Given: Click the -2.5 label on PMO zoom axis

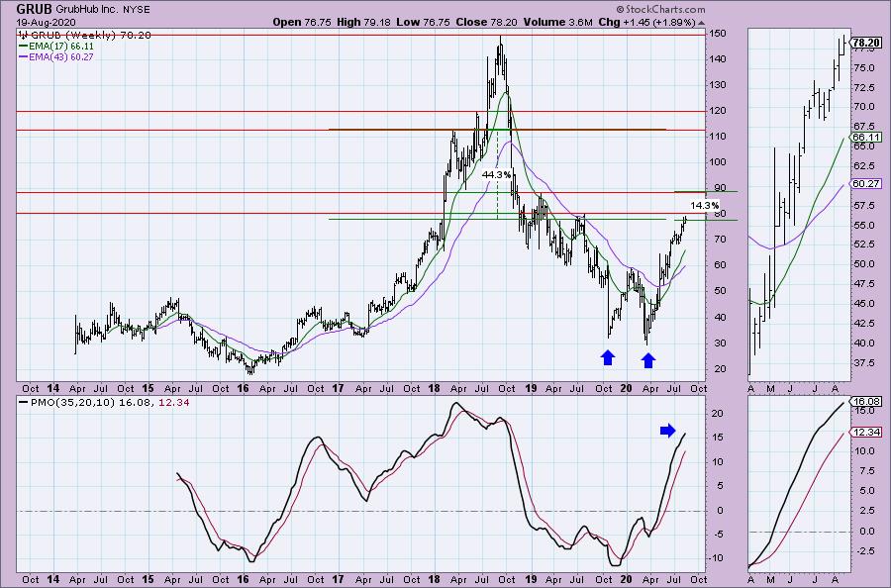Looking at the screenshot, I should (x=865, y=551).
